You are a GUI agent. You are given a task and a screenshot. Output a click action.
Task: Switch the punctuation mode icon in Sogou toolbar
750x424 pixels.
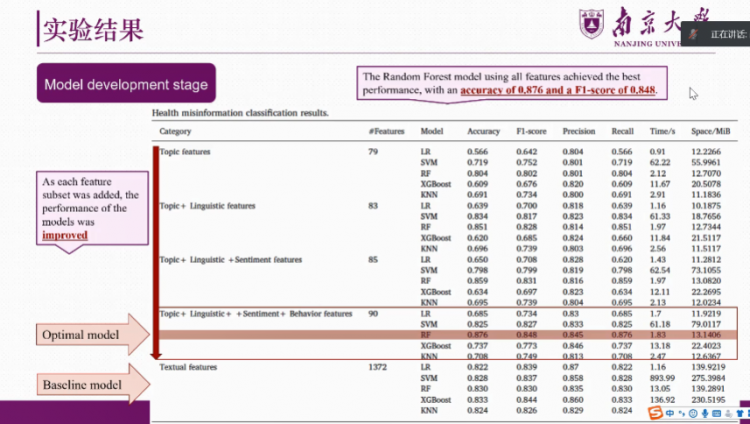(682, 413)
